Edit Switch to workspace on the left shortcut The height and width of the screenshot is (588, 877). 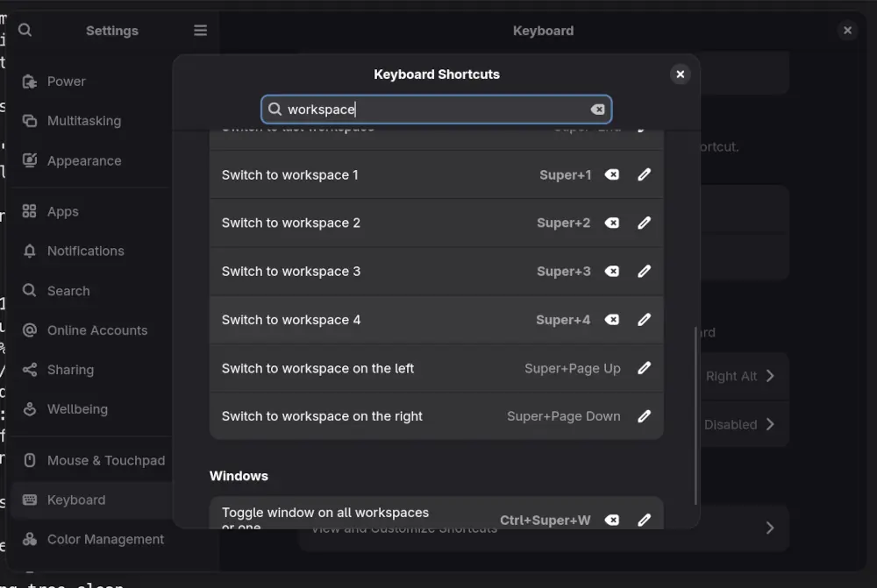[x=645, y=368]
